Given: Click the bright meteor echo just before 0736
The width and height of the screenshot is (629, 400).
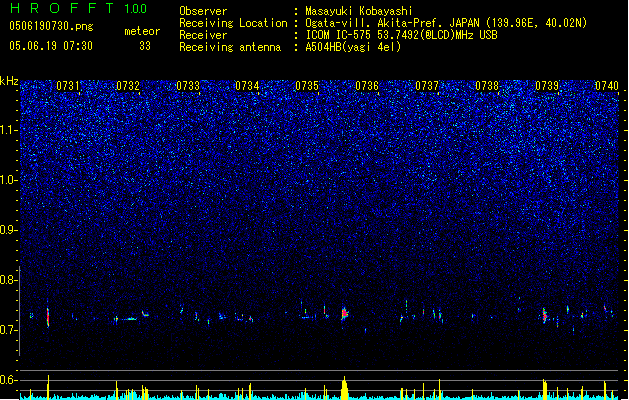Looking at the screenshot, I should [x=345, y=314].
